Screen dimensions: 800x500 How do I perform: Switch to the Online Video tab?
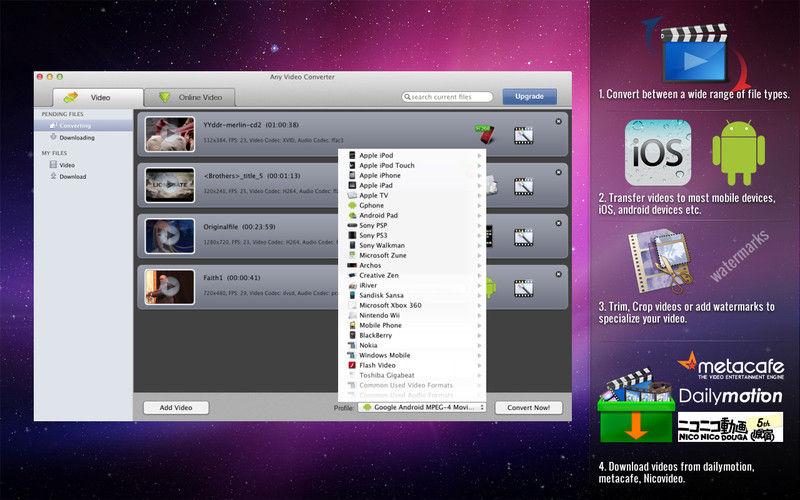189,97
